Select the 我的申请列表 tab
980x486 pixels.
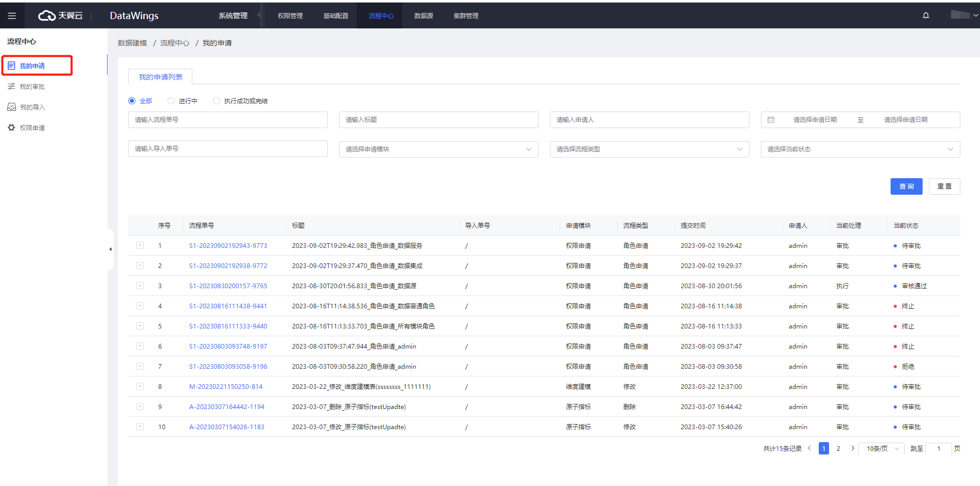click(160, 77)
